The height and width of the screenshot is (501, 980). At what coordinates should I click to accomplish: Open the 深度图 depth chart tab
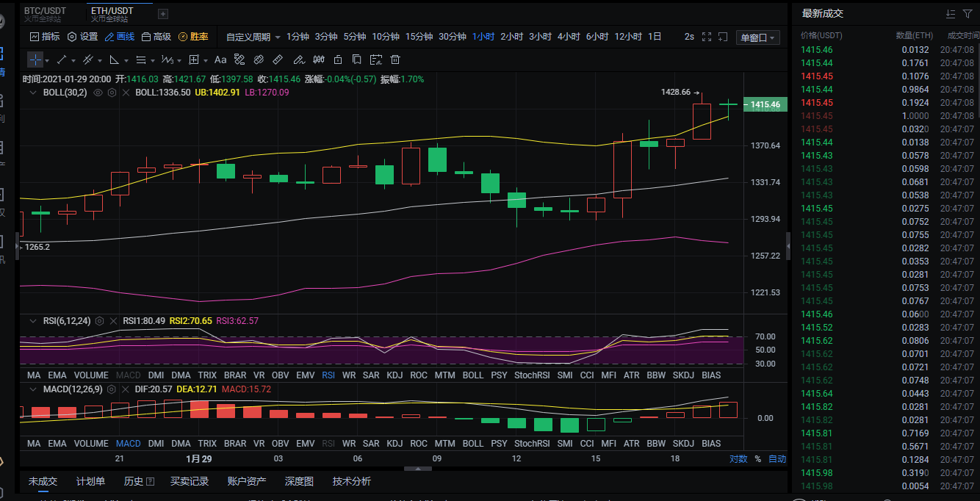click(299, 481)
